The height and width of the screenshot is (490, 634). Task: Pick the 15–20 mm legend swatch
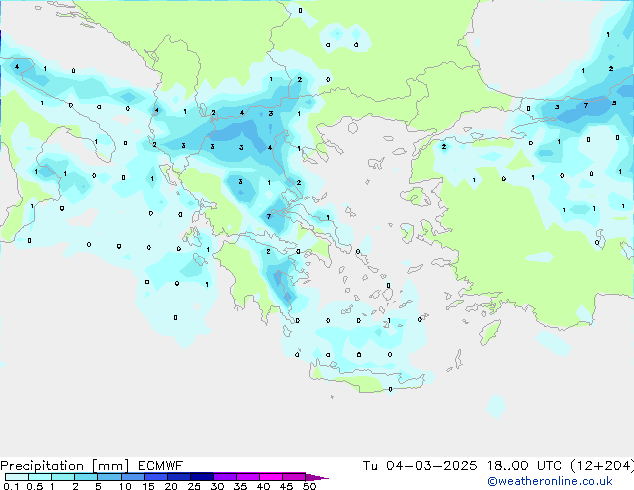[x=156, y=477]
